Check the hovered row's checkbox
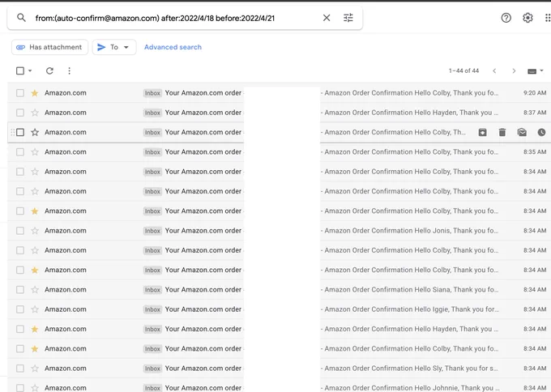 tap(20, 133)
